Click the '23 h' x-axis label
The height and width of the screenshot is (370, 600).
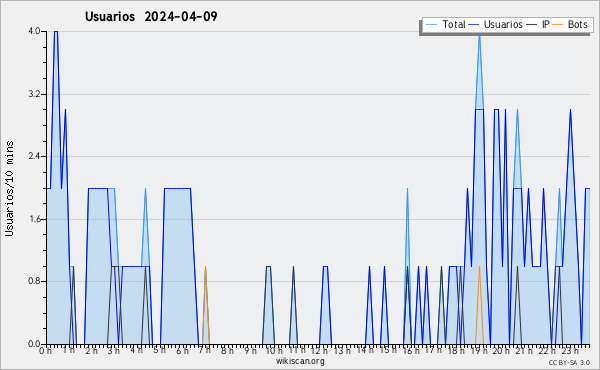pyautogui.click(x=569, y=351)
